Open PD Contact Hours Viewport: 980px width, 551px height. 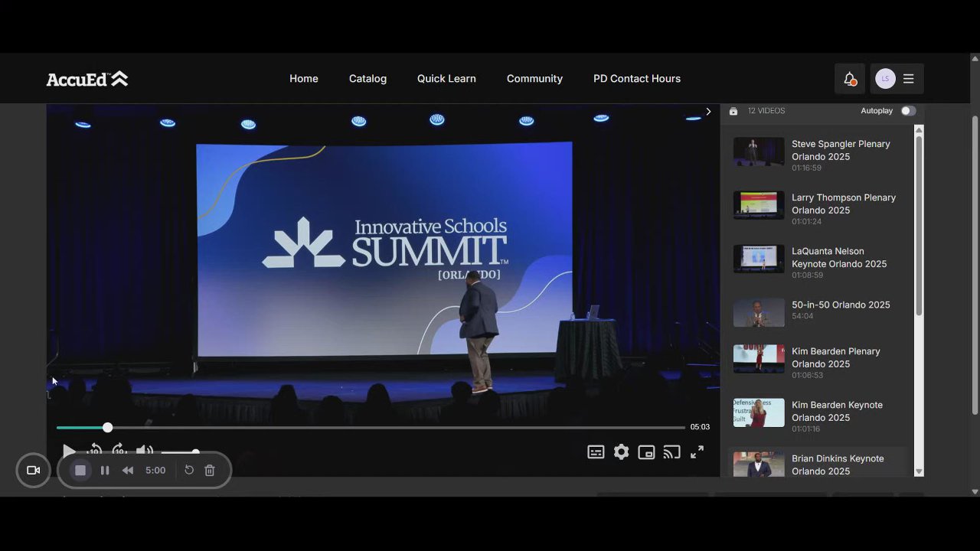(x=637, y=79)
